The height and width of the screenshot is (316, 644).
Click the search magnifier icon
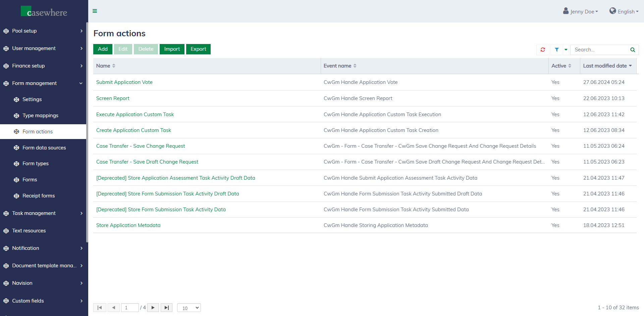[632, 50]
